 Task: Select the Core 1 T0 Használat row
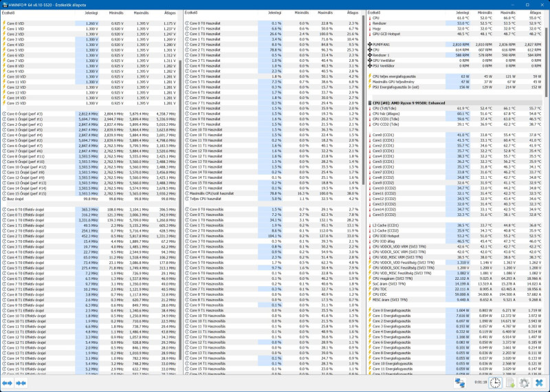(x=272, y=34)
